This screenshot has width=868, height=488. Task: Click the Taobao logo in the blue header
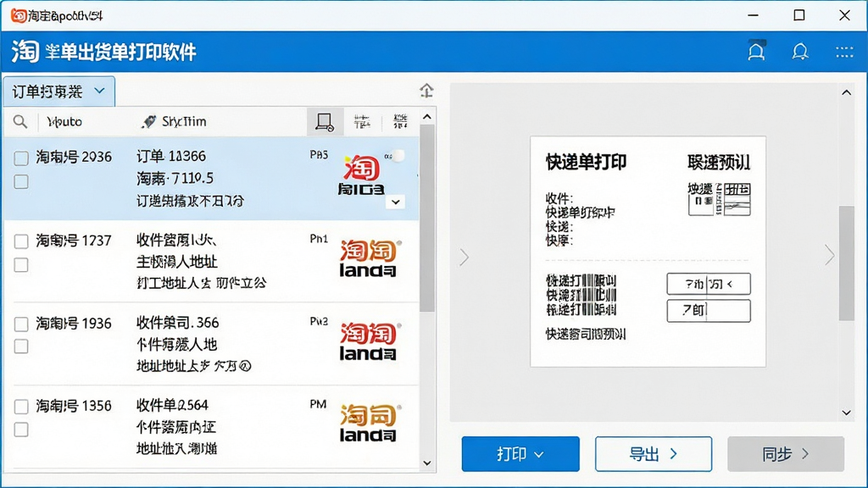pos(25,52)
